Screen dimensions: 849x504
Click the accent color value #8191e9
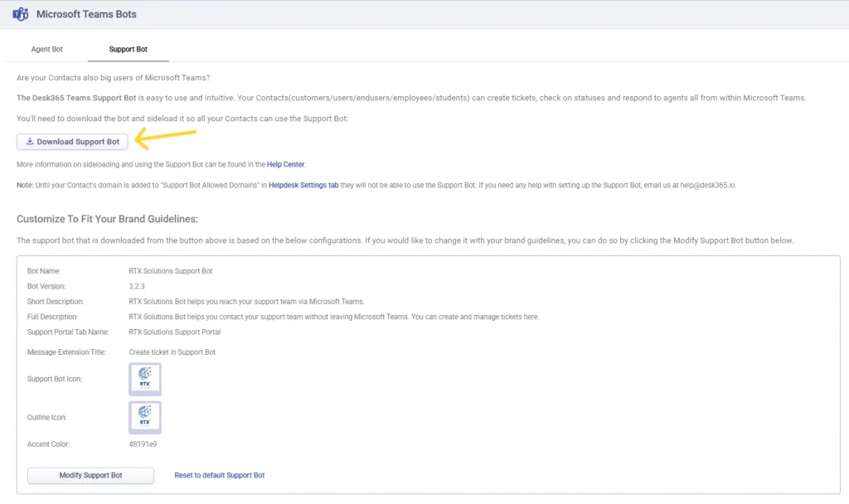[x=143, y=444]
